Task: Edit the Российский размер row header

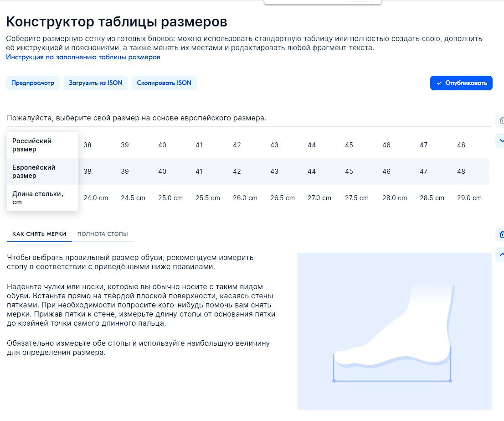Action: (x=42, y=145)
